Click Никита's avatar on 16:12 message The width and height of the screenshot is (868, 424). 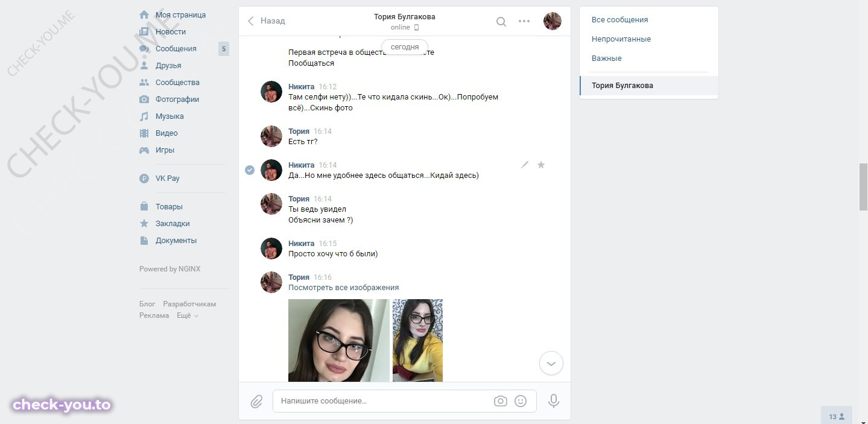tap(271, 92)
